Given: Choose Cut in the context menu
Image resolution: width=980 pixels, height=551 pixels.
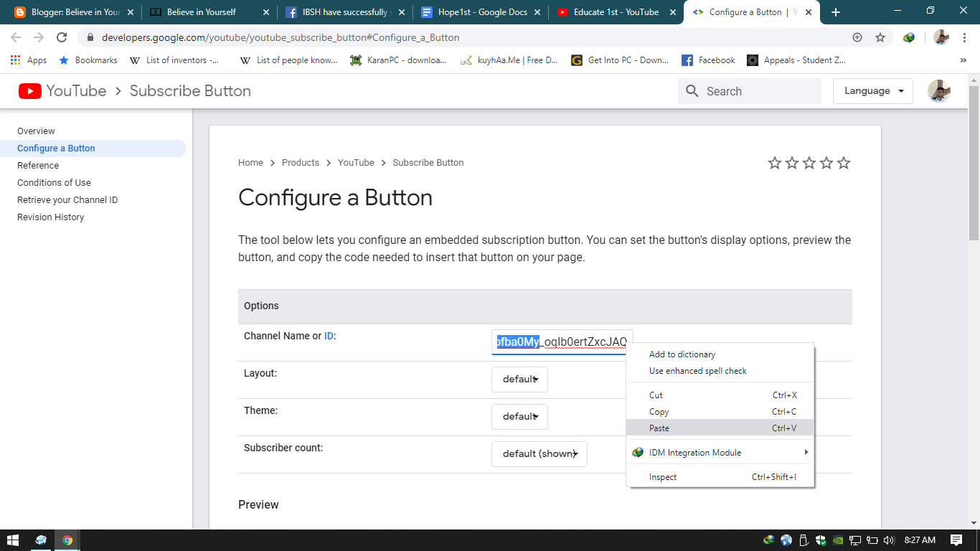Looking at the screenshot, I should [720, 395].
